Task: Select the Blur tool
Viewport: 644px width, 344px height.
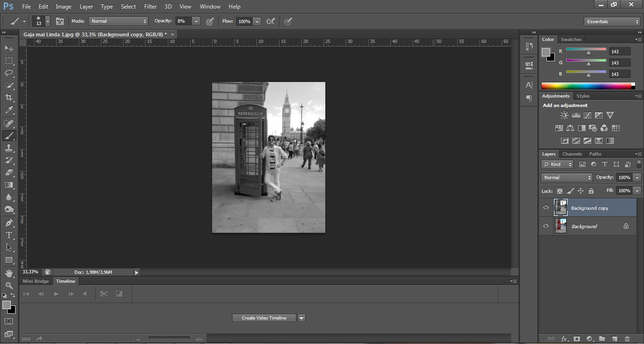Action: [x=9, y=197]
